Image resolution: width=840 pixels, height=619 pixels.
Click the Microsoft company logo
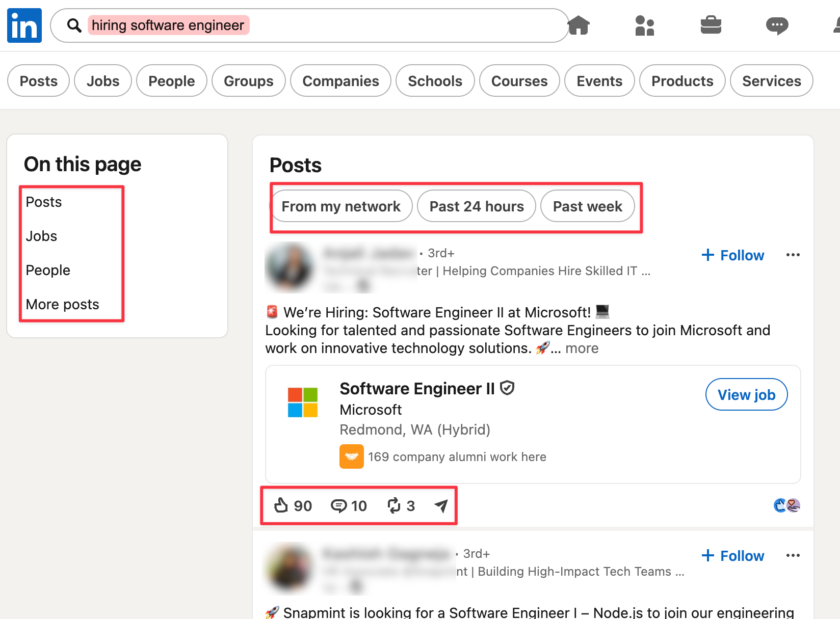[303, 402]
